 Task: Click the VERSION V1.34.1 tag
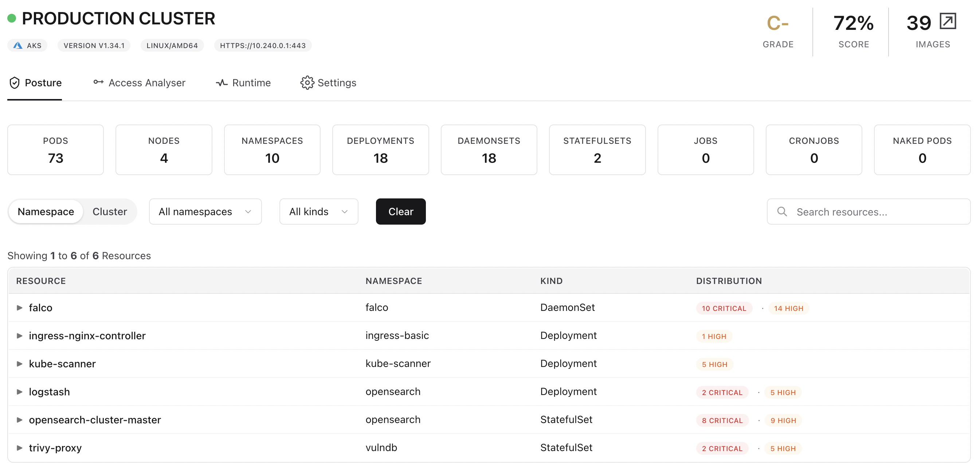94,46
